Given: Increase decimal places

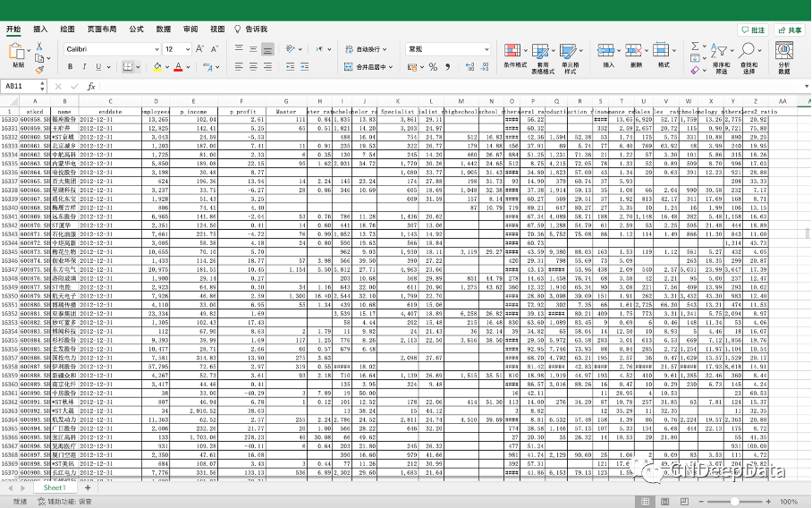Looking at the screenshot, I should click(x=469, y=67).
